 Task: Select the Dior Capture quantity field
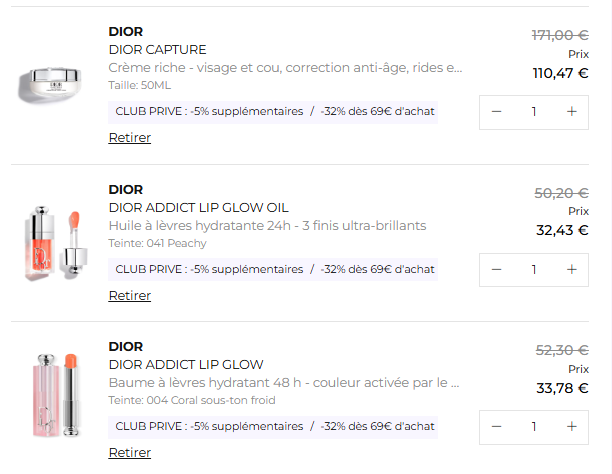coord(534,111)
